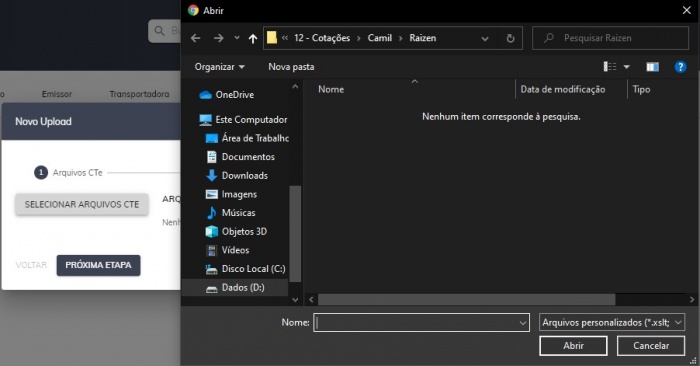Image resolution: width=700 pixels, height=366 pixels.
Task: Click file list scroll-left arrow
Action: point(311,300)
